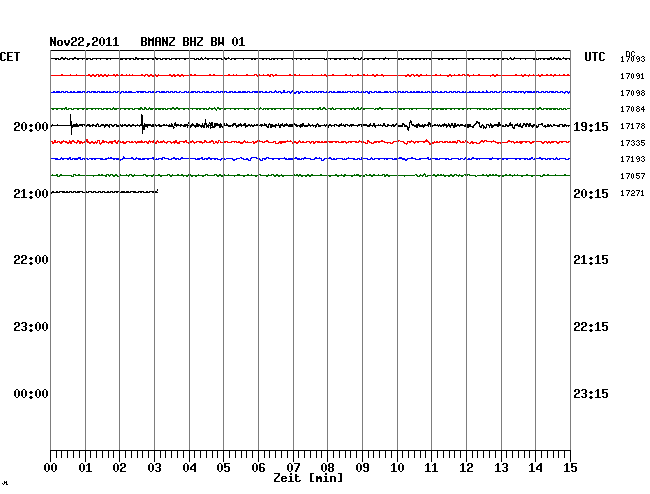The height and width of the screenshot is (494, 650).
Task: Click the 04 minute tick label
Action: click(189, 468)
